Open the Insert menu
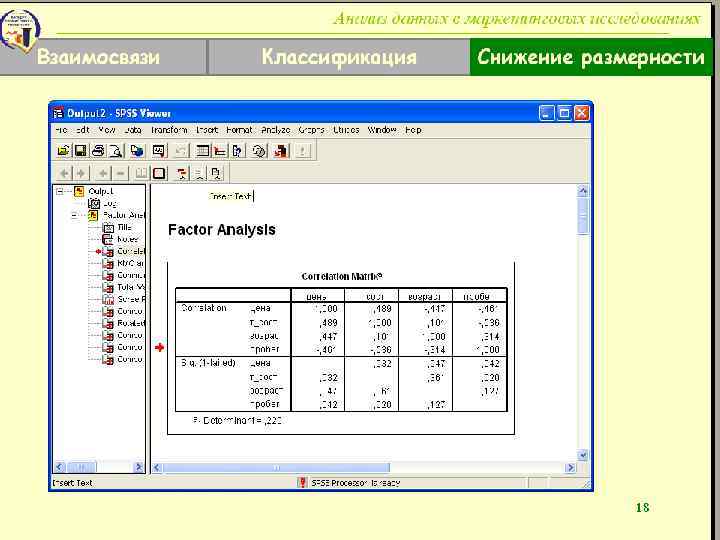 click(207, 130)
